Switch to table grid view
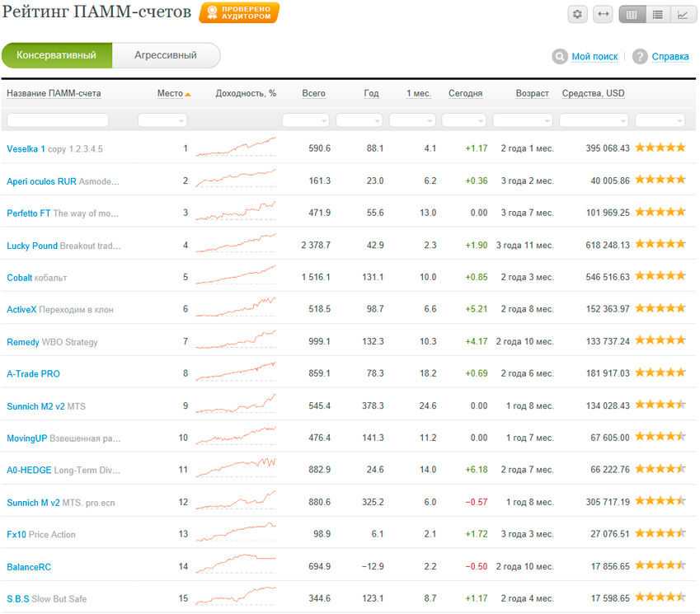The image size is (700, 614). coord(632,14)
